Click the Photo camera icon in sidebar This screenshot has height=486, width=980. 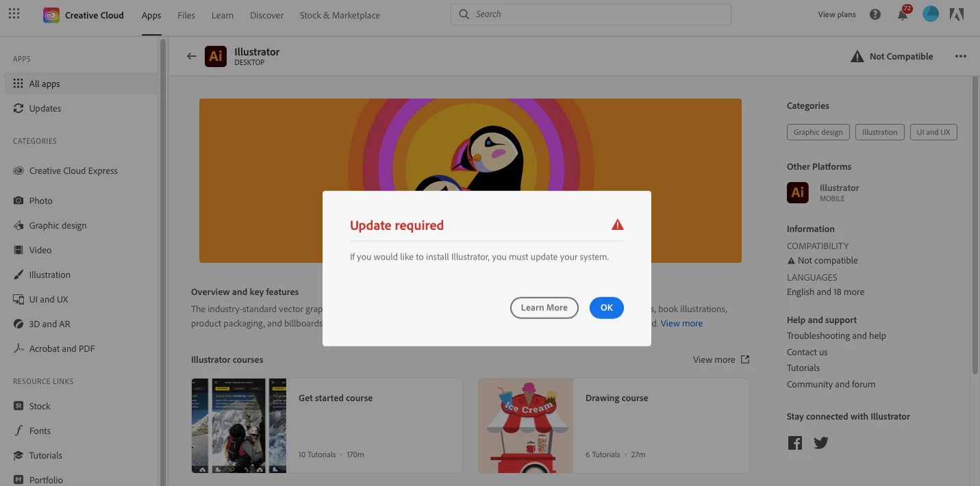click(18, 201)
